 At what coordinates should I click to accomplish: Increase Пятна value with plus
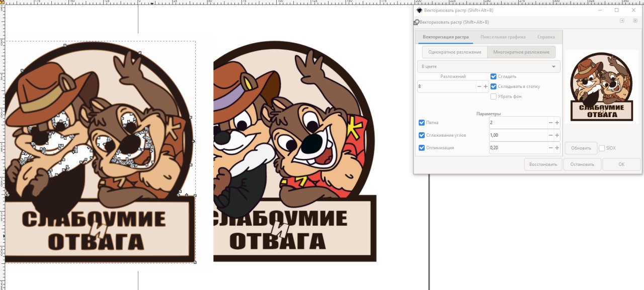(557, 123)
